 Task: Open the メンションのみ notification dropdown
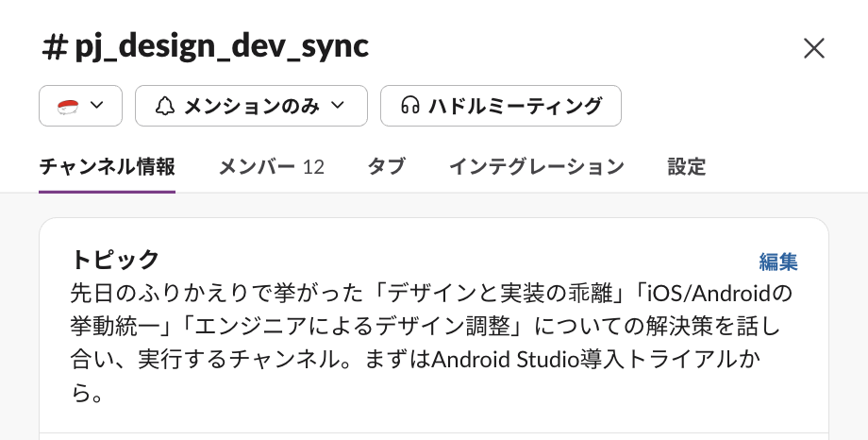point(251,106)
